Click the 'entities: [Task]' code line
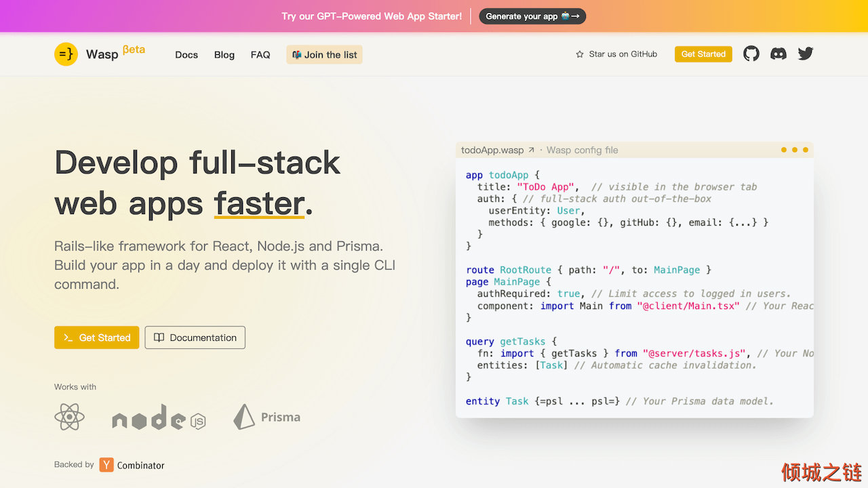Image resolution: width=868 pixels, height=488 pixels. (x=616, y=365)
